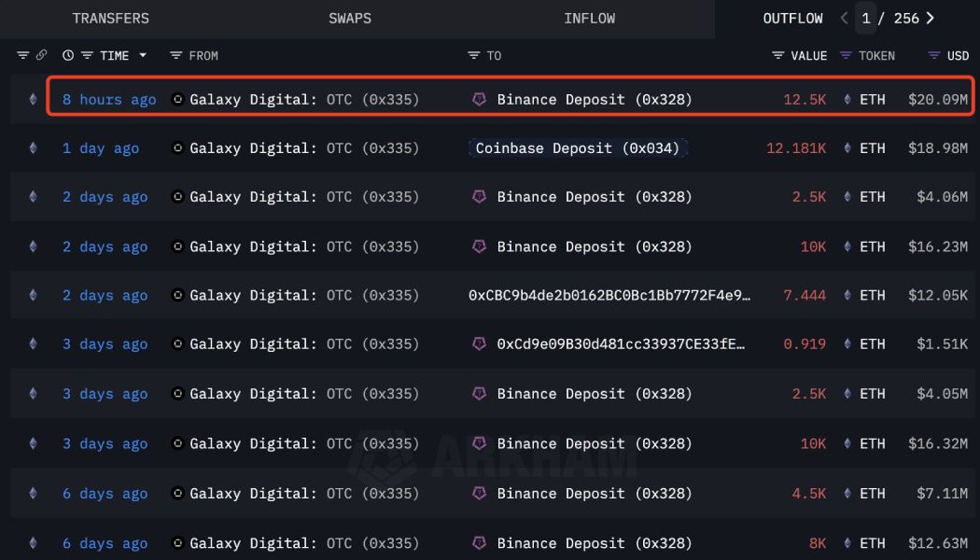
Task: Open the USD column filter
Action: [x=934, y=56]
